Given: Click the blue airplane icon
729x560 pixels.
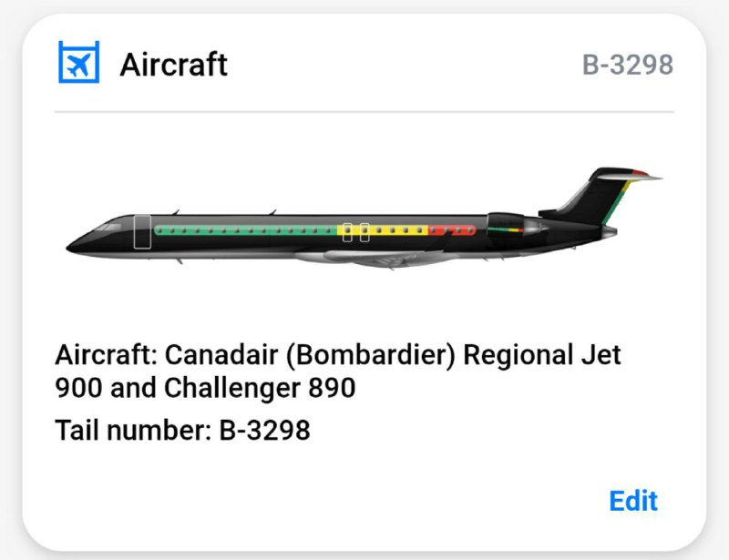Looking at the screenshot, I should [78, 63].
